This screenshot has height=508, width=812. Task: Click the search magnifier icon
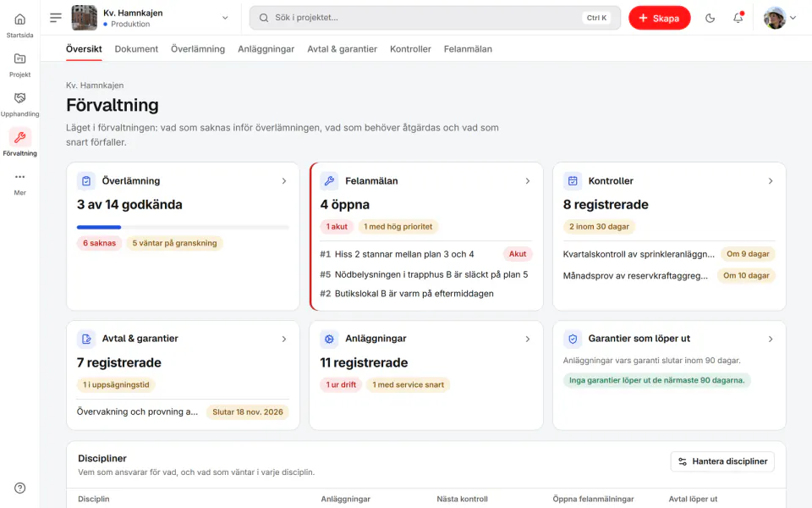(264, 18)
